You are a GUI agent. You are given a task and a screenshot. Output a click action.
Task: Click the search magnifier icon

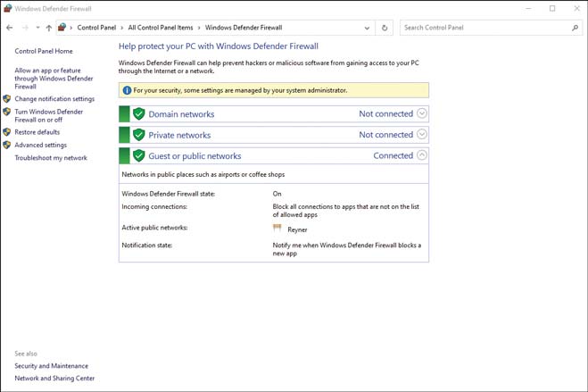575,28
